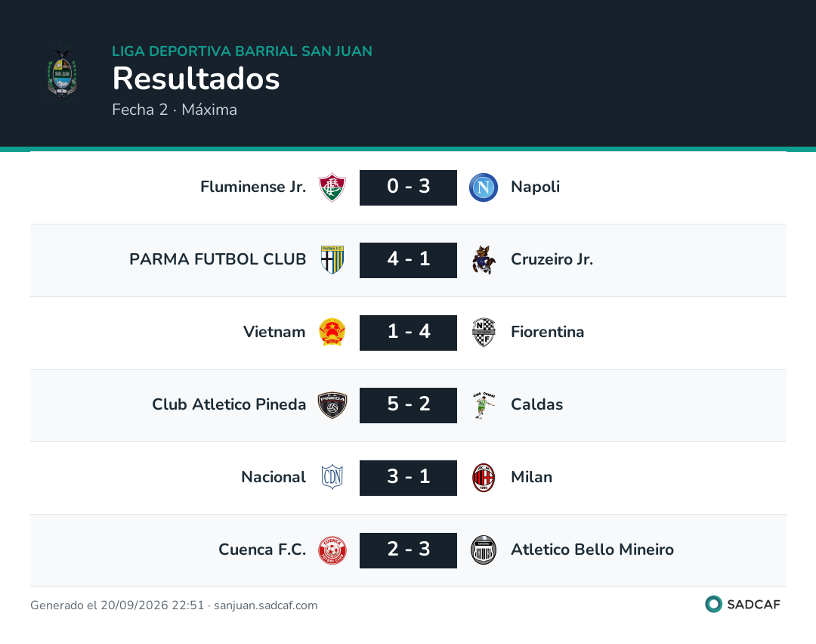The image size is (816, 644).
Task: Click the SADCAF logo in footer
Action: 743,604
